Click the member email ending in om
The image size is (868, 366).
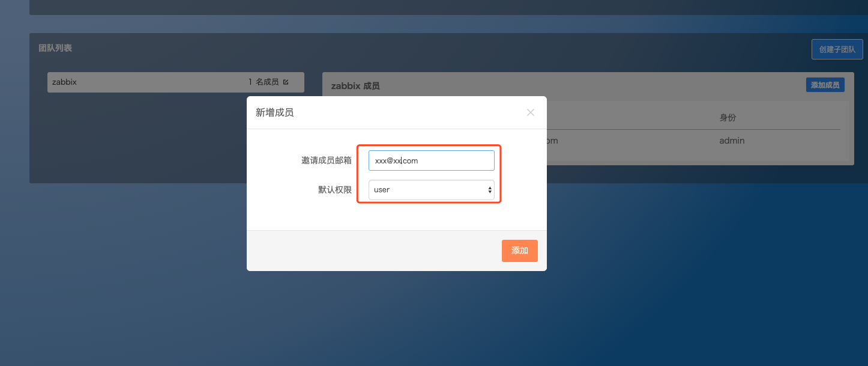553,140
